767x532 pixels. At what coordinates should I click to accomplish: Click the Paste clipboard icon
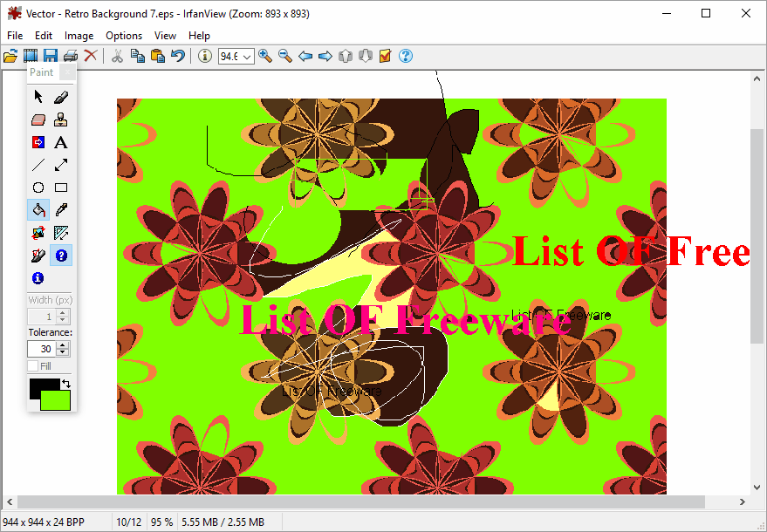click(158, 56)
